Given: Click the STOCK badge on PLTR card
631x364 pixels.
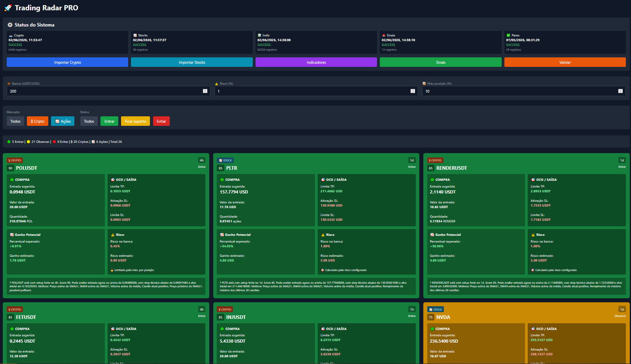Looking at the screenshot, I should 225,160.
